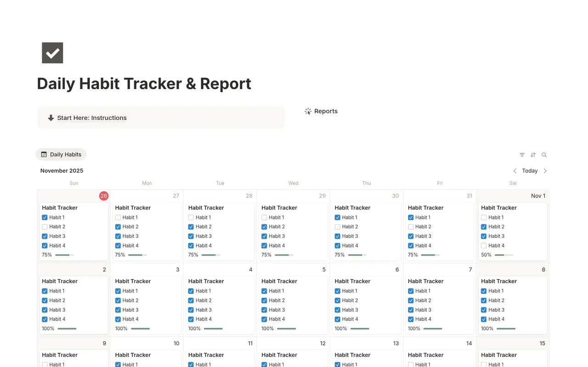Check Habit 4 on Saturday Nov 1
Viewport: 588px width, 367px height.
[484, 246]
